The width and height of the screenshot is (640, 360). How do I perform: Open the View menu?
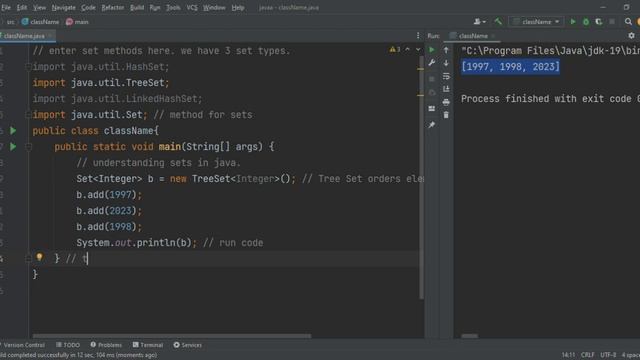39,7
